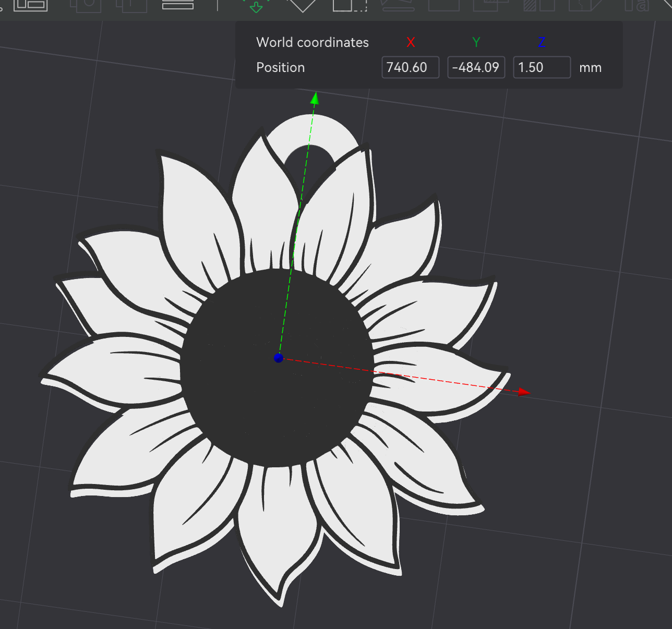Screen dimensions: 672x629
Task: Open the Mesh Boolean tool
Action: pos(490,5)
